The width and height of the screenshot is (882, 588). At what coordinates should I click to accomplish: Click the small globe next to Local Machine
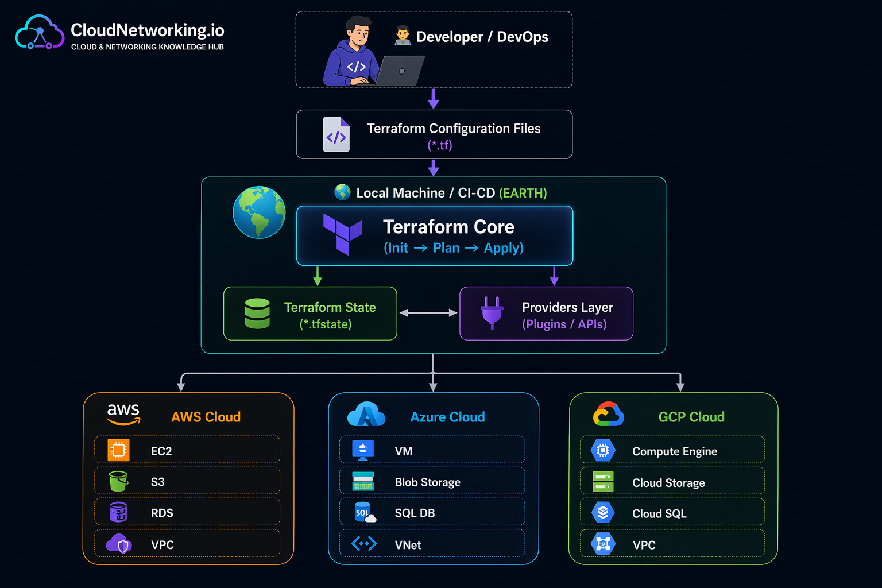[342, 192]
